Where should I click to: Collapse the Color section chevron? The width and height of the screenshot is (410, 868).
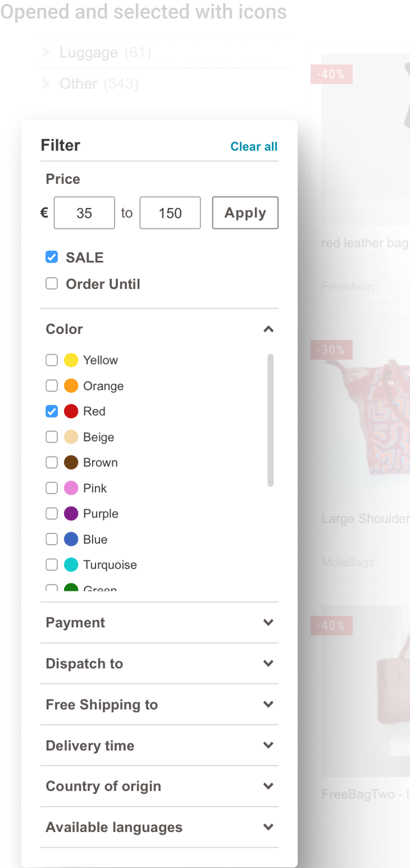[268, 329]
